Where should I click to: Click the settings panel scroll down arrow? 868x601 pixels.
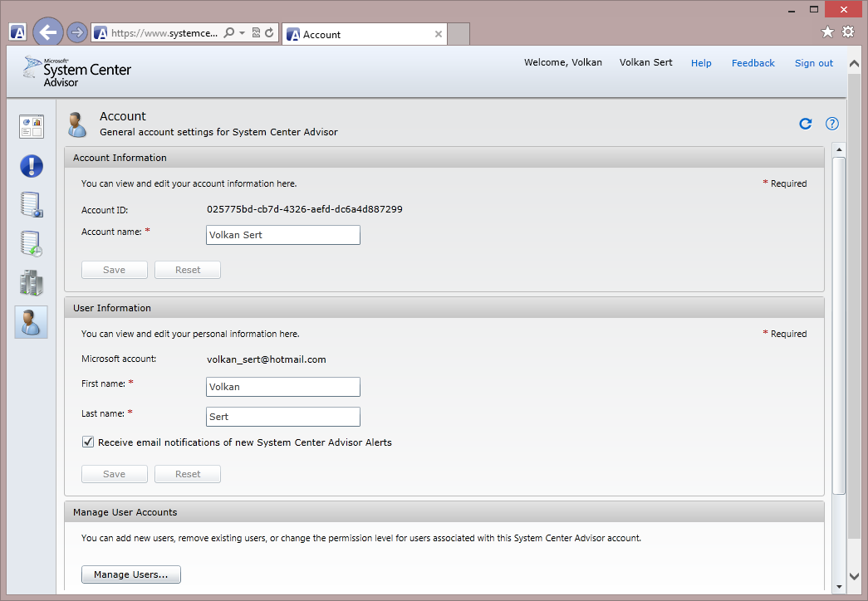(x=839, y=587)
